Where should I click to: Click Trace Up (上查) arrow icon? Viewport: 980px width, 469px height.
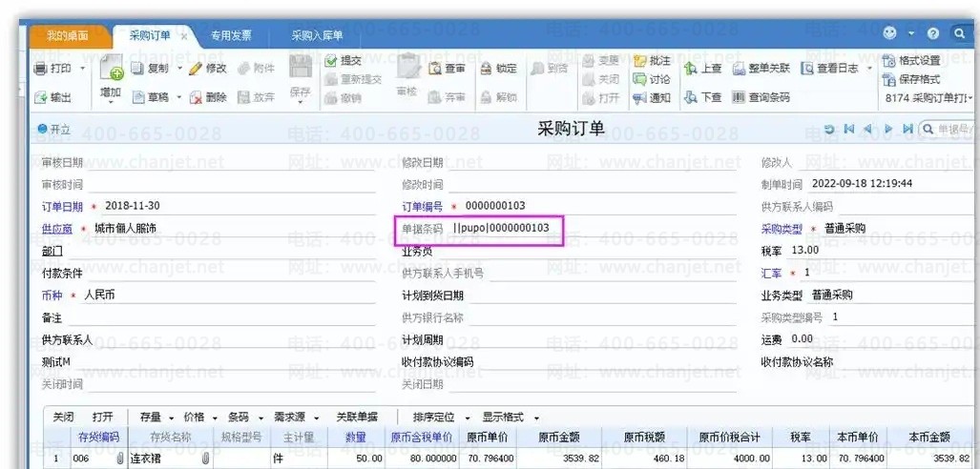point(691,69)
